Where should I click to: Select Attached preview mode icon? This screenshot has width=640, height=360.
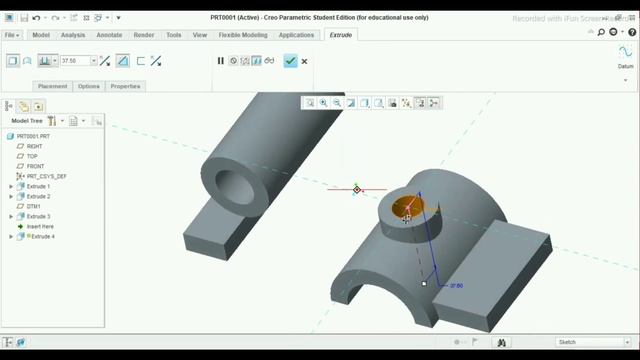click(x=256, y=61)
